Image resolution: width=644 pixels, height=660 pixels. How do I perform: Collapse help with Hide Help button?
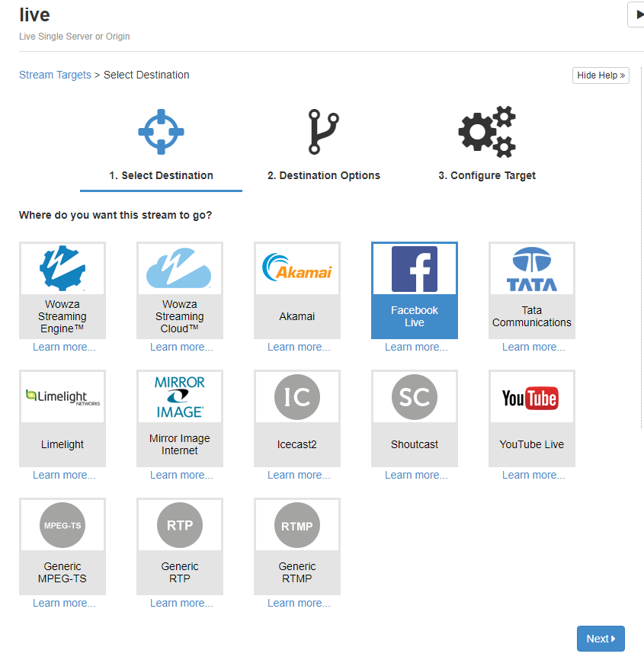(601, 75)
